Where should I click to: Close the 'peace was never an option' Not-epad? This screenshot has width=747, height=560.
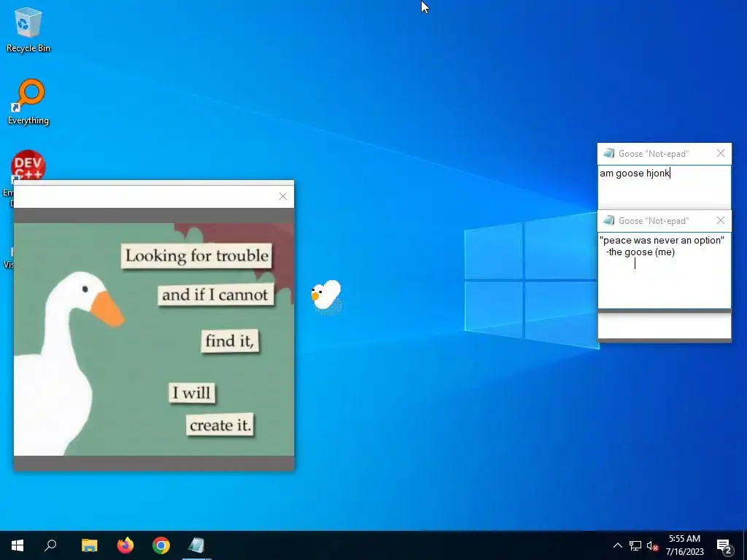tap(721, 220)
